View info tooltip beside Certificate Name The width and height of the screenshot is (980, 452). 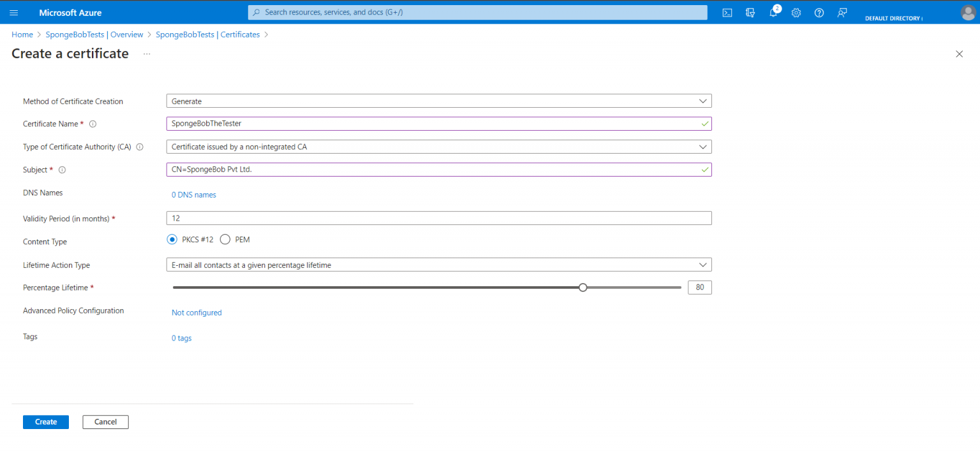click(x=93, y=124)
